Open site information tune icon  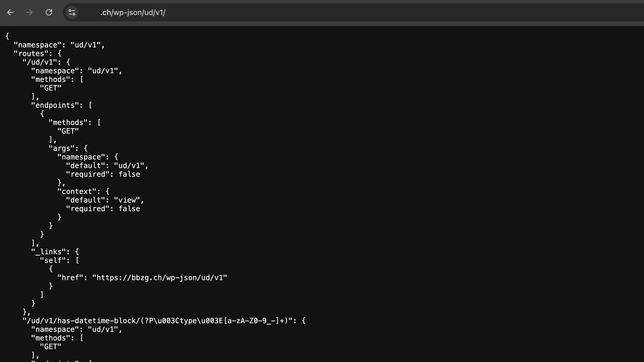point(72,12)
